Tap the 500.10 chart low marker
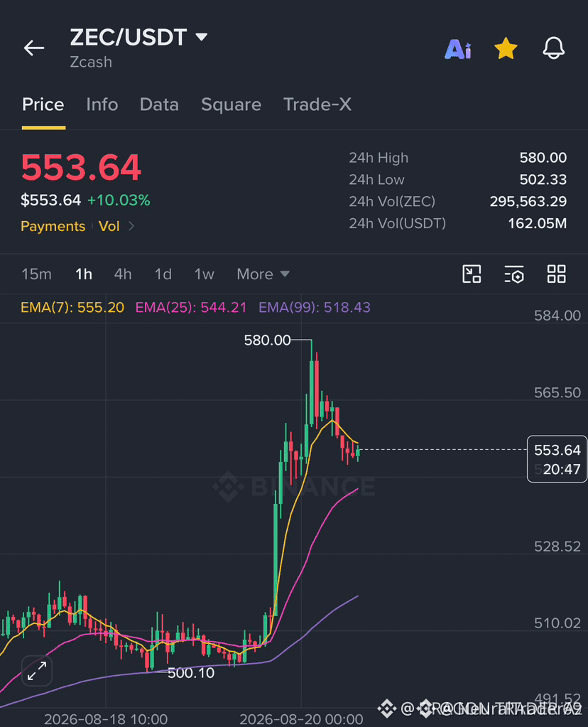This screenshot has height=727, width=588. coord(191,673)
